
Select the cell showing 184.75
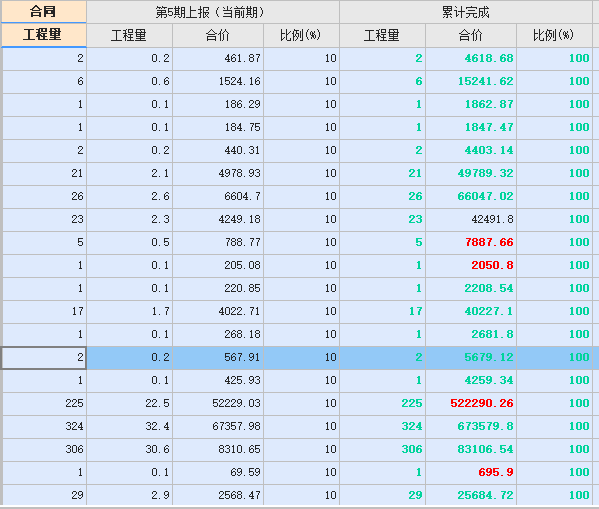(218, 127)
